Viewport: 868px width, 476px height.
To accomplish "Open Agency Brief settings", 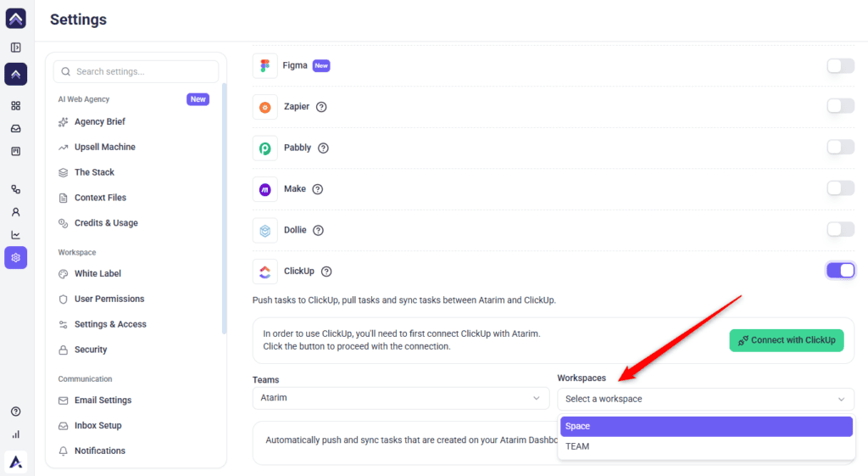I will tap(100, 121).
